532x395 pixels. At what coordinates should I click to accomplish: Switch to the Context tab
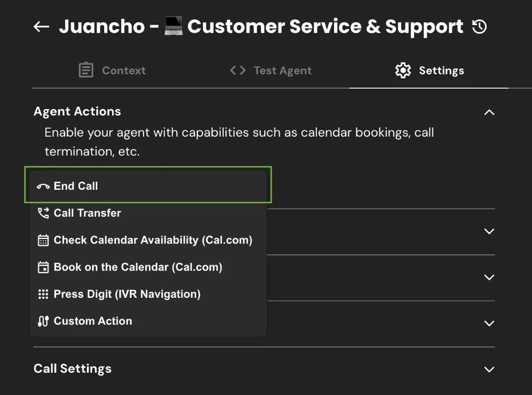(112, 70)
